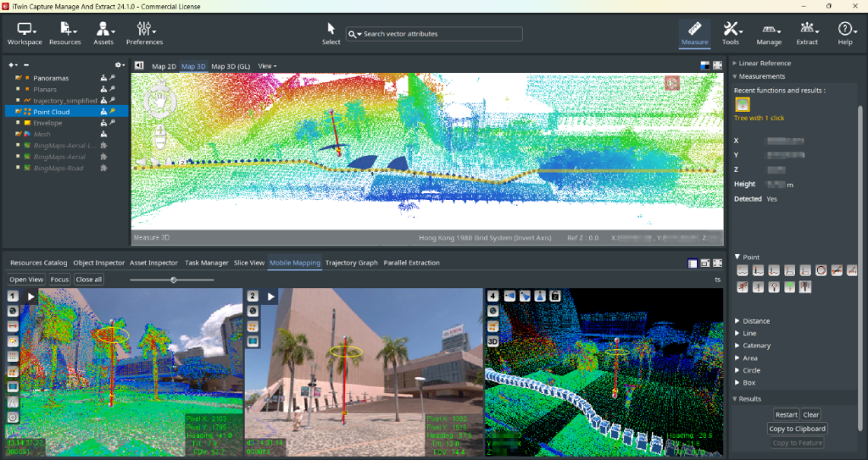Click the 3D button in view 4

tap(492, 341)
